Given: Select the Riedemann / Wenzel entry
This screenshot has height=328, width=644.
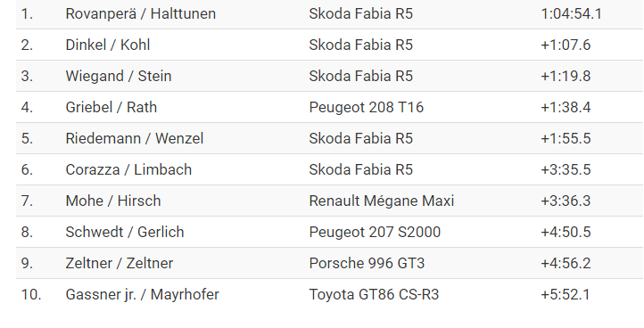Looking at the screenshot, I should click(x=135, y=138).
